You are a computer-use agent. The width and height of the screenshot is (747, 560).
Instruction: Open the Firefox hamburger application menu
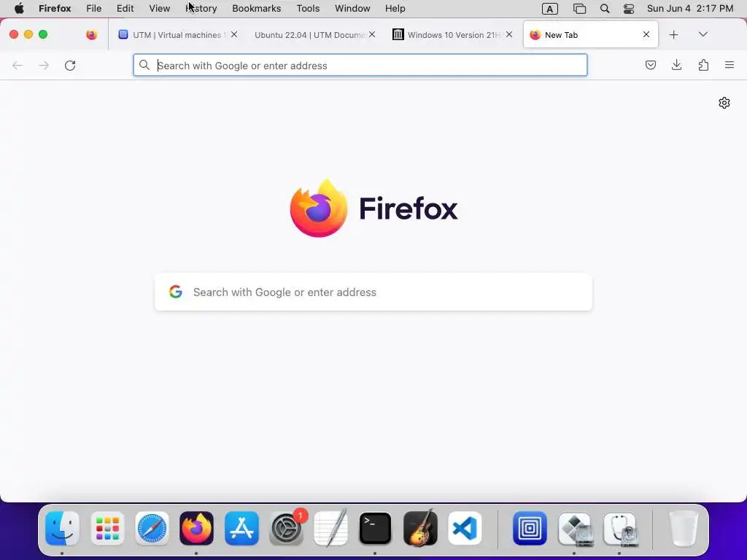pos(729,65)
